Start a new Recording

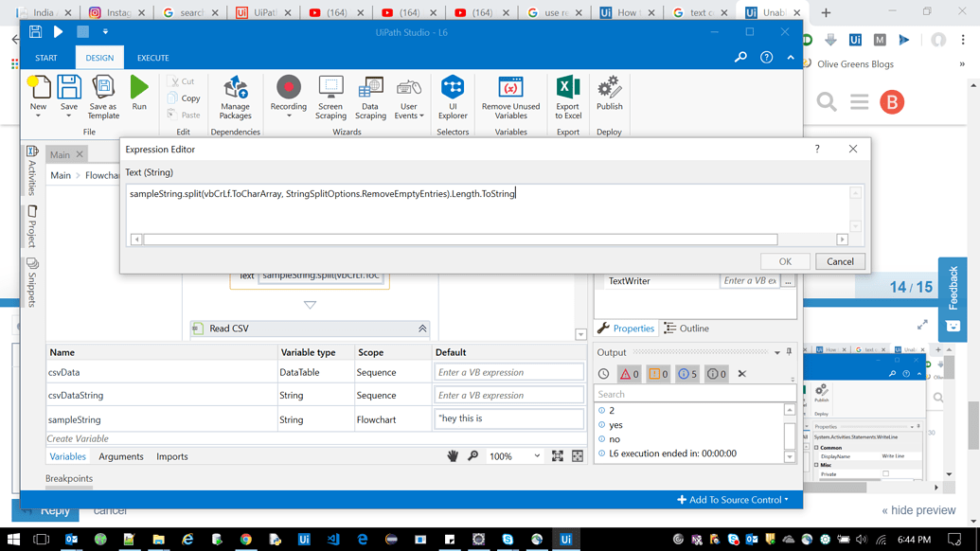point(288,98)
